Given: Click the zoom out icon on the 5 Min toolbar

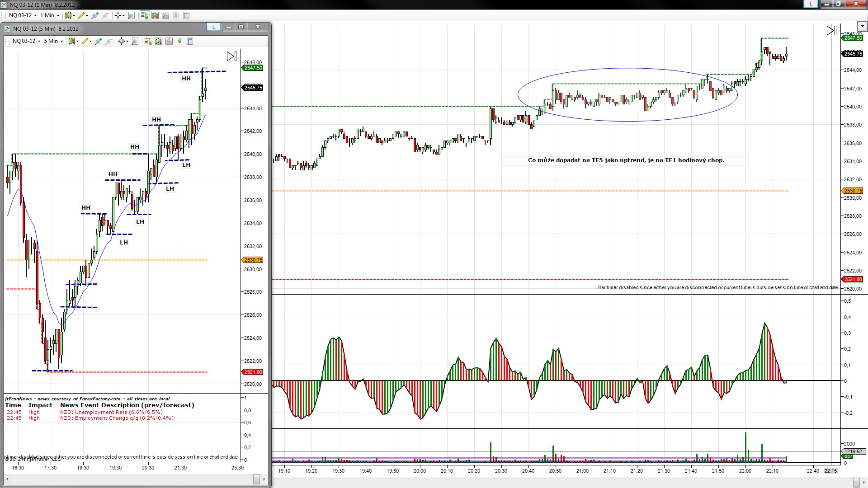Looking at the screenshot, I should pyautogui.click(x=109, y=41).
